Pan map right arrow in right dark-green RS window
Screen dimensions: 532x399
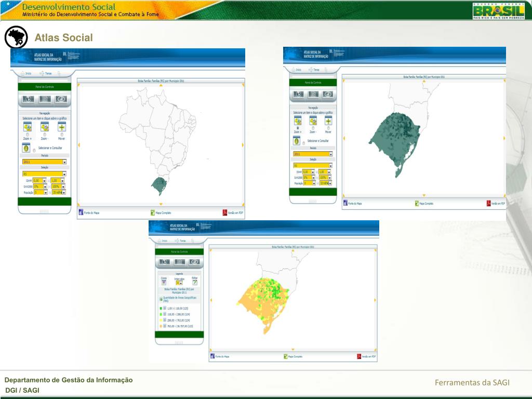[x=504, y=138]
